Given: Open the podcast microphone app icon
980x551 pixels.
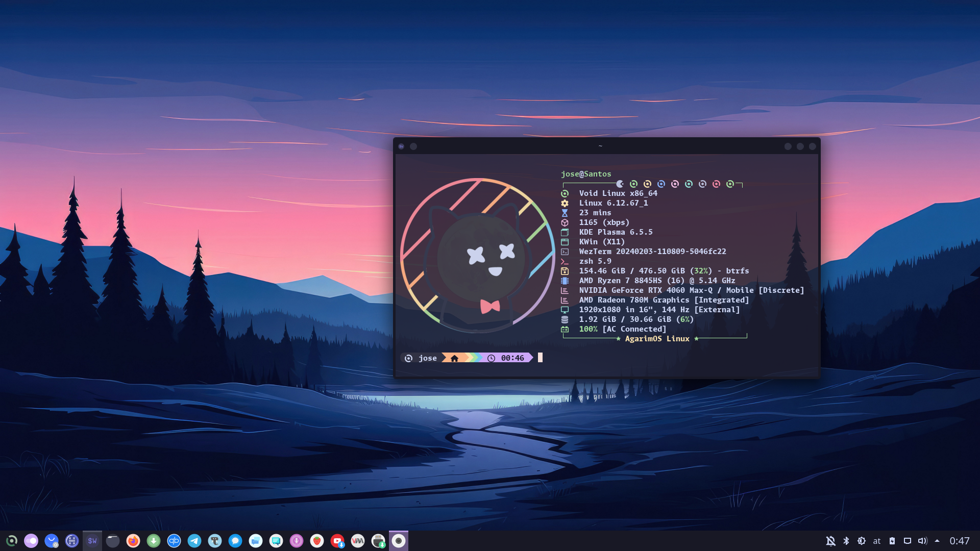Looking at the screenshot, I should (x=297, y=541).
